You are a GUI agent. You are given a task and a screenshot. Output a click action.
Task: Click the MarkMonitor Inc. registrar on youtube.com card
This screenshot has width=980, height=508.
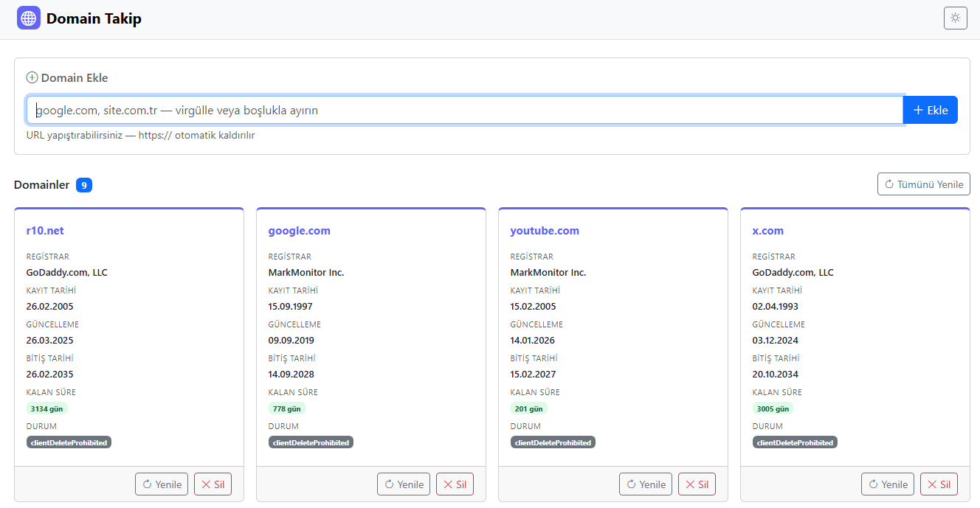tap(548, 272)
